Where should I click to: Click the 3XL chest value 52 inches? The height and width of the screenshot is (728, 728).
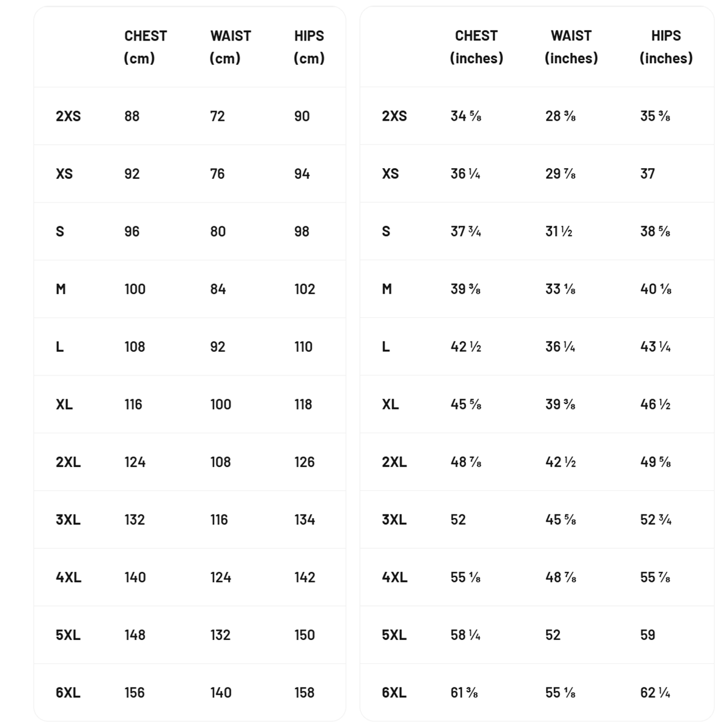point(458,519)
